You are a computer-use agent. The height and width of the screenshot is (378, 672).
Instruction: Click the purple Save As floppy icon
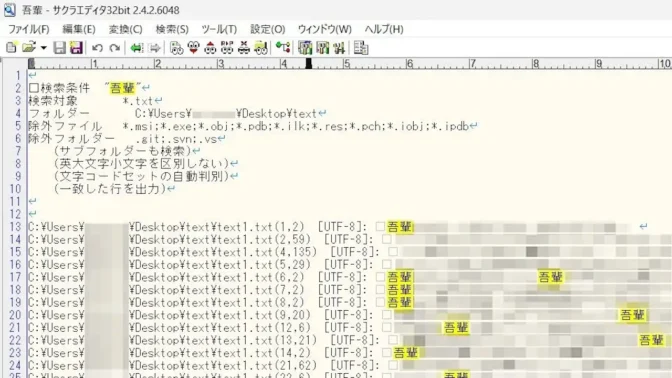[76, 48]
